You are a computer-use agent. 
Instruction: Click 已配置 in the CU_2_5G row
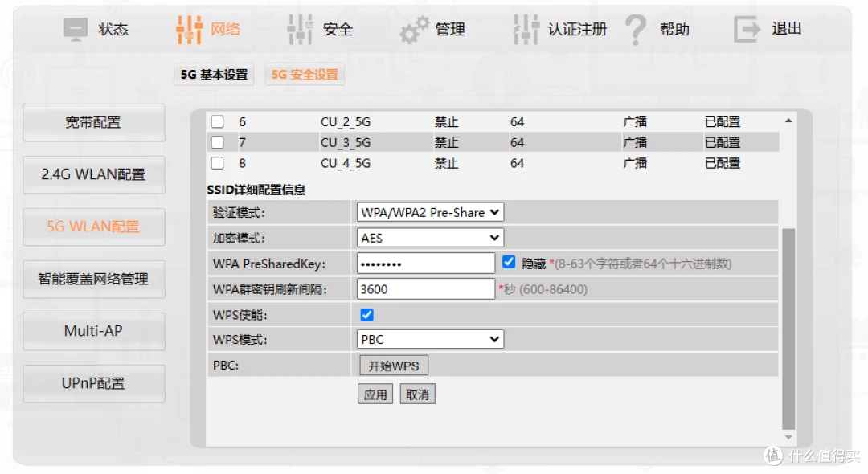[x=723, y=121]
